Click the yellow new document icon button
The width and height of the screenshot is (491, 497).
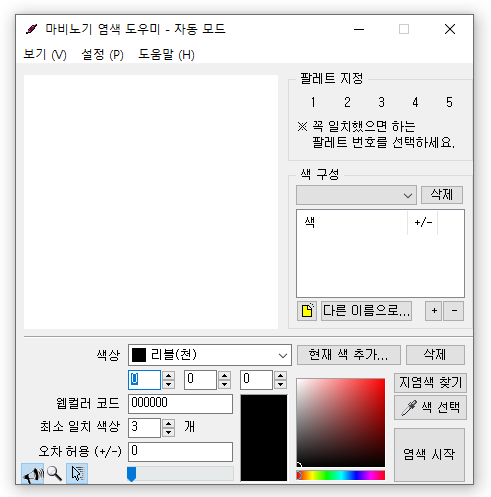[307, 311]
